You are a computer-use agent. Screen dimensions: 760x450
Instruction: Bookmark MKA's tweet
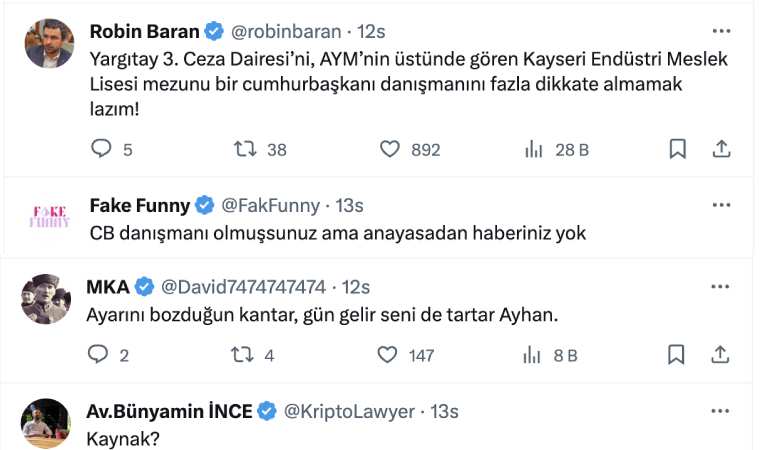coord(677,354)
